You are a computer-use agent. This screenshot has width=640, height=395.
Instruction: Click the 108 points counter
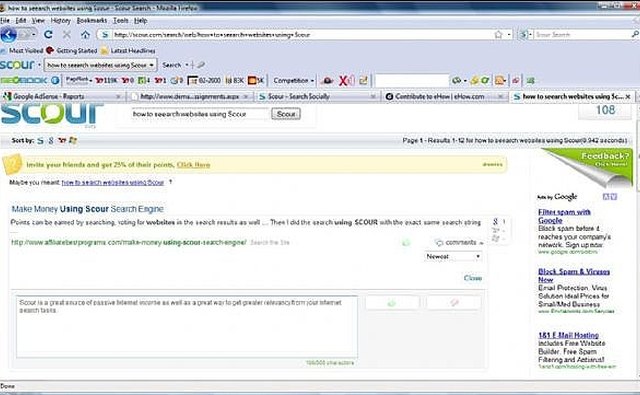(x=605, y=110)
